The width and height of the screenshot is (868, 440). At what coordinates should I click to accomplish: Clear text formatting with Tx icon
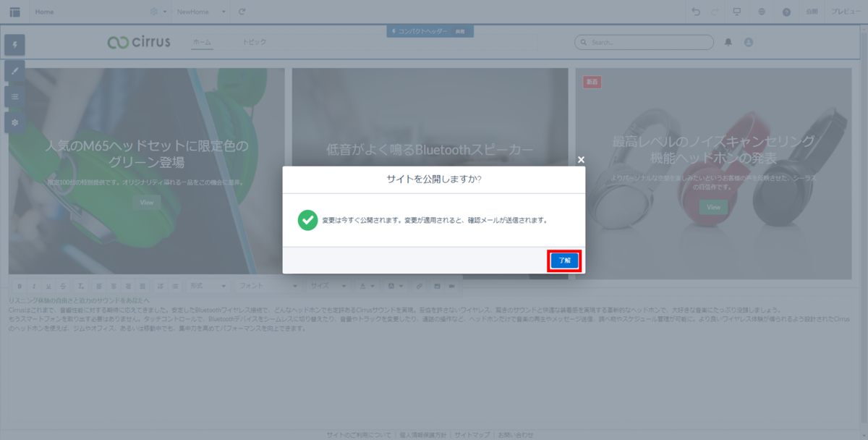click(81, 287)
